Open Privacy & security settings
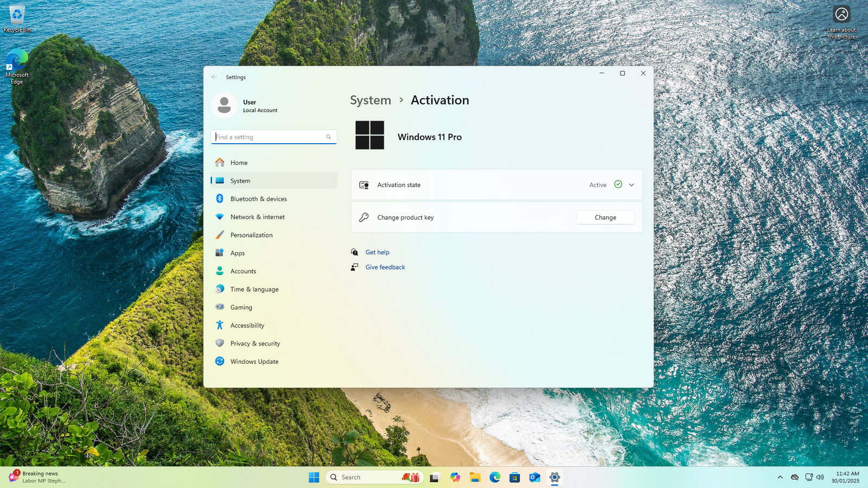The image size is (868, 488). (x=273, y=343)
